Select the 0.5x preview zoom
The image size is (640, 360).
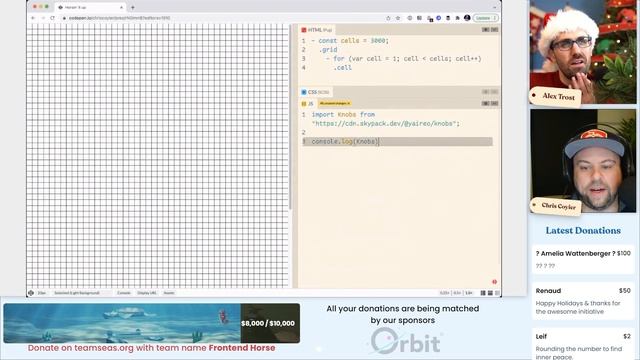458,293
